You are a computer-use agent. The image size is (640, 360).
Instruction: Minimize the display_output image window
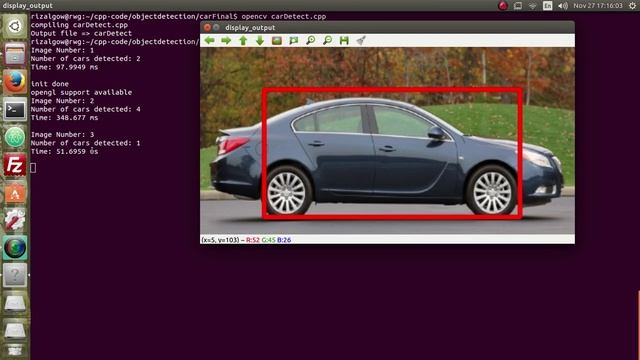[216, 27]
